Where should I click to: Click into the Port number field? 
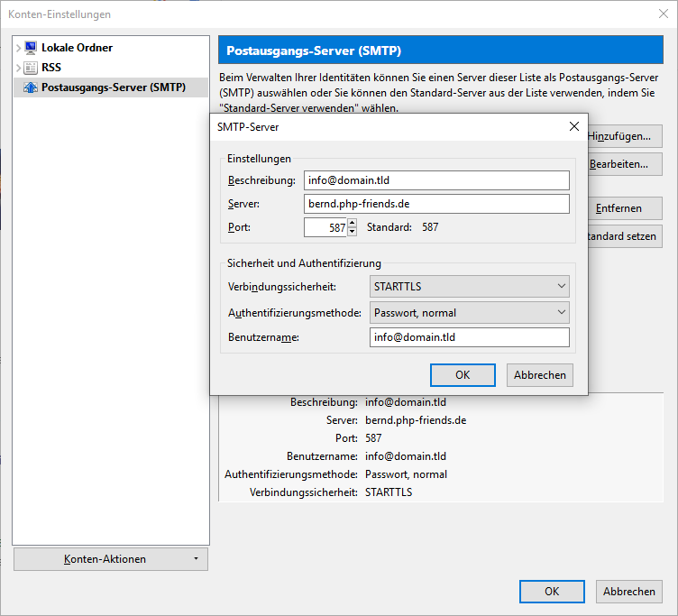click(x=325, y=227)
